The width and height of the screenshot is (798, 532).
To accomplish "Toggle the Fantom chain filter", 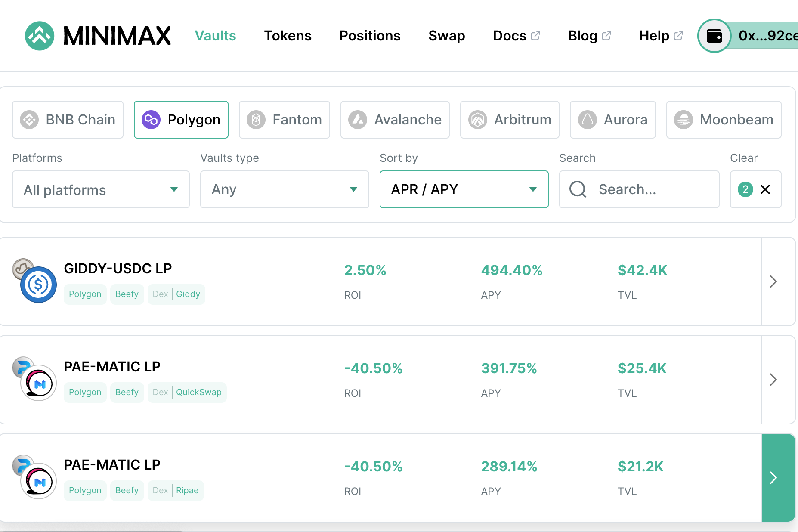I will point(285,120).
